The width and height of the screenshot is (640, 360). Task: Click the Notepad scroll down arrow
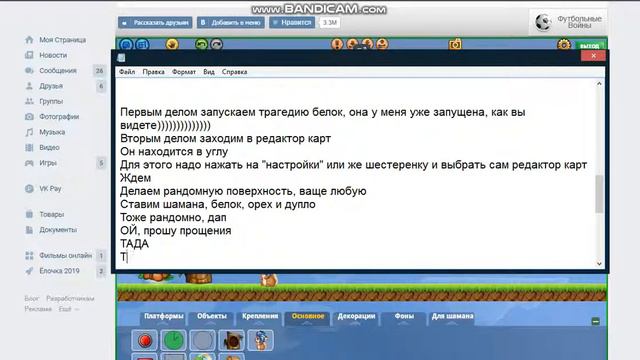[x=599, y=264]
